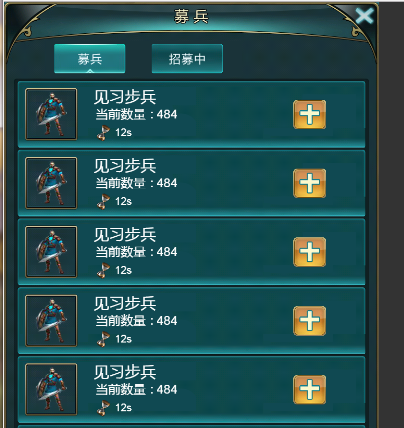Screen dimensions: 404x428
Task: Select the soldier portrait in the fifth row
Action: pyautogui.click(x=51, y=389)
